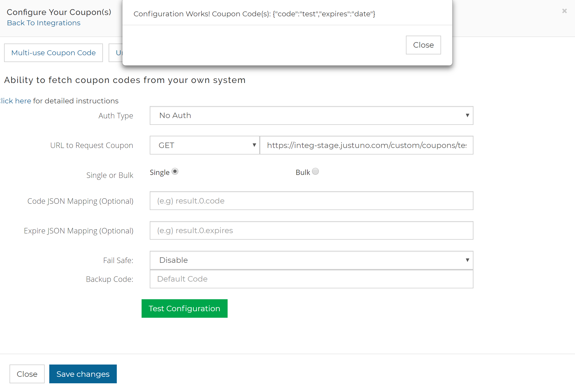Click the Code JSON Mapping field
The width and height of the screenshot is (575, 392).
(311, 201)
